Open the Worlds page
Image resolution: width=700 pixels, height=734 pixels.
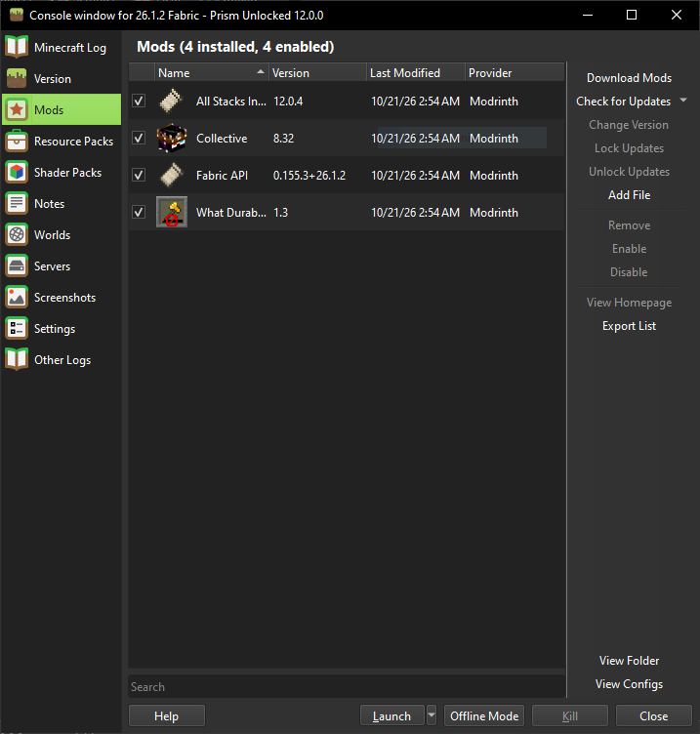tap(62, 235)
